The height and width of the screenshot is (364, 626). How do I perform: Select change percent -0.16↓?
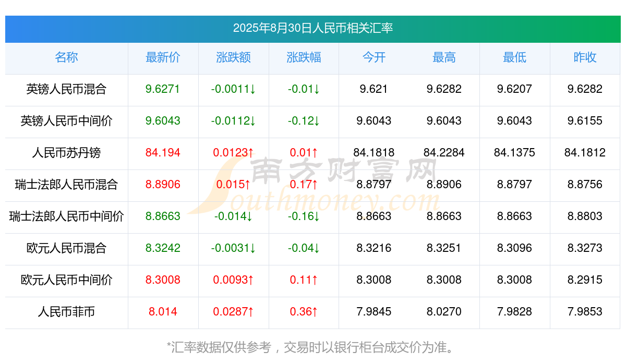point(304,216)
